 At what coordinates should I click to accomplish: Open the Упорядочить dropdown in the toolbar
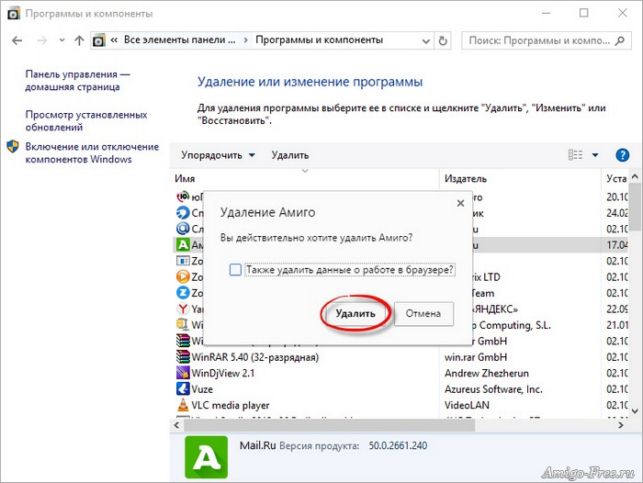(x=218, y=155)
